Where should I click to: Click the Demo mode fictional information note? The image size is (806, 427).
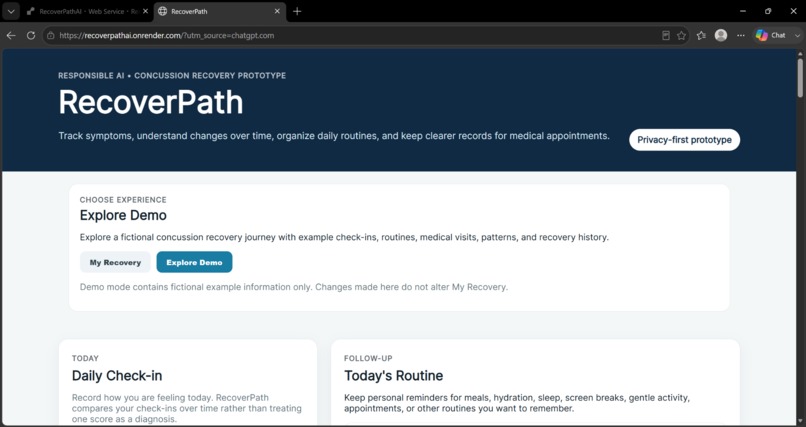(294, 287)
